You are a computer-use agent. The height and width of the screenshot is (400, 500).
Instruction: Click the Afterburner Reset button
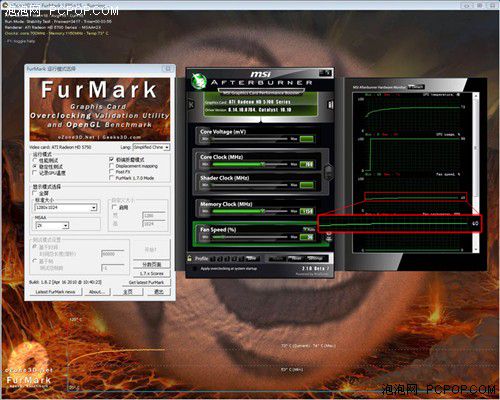click(x=295, y=258)
